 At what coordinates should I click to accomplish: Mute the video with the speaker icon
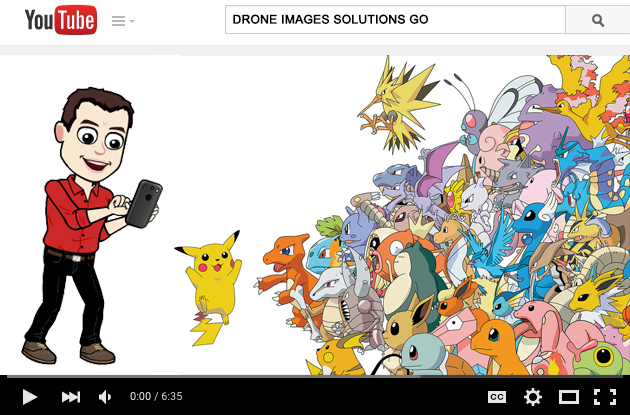(105, 397)
